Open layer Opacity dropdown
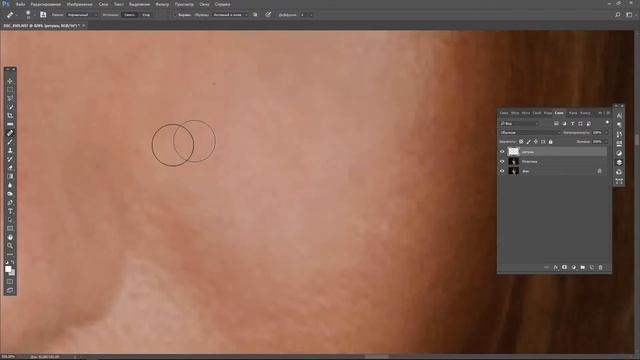640x360 pixels. [x=606, y=132]
